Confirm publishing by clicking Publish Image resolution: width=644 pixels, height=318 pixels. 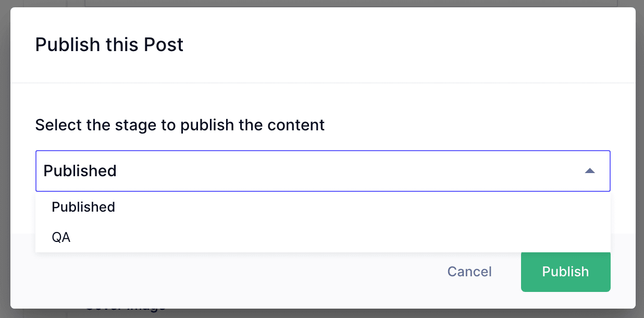pyautogui.click(x=565, y=272)
